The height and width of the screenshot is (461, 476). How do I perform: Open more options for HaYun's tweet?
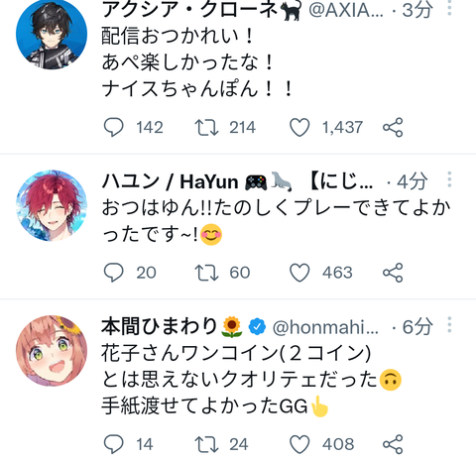click(x=449, y=179)
